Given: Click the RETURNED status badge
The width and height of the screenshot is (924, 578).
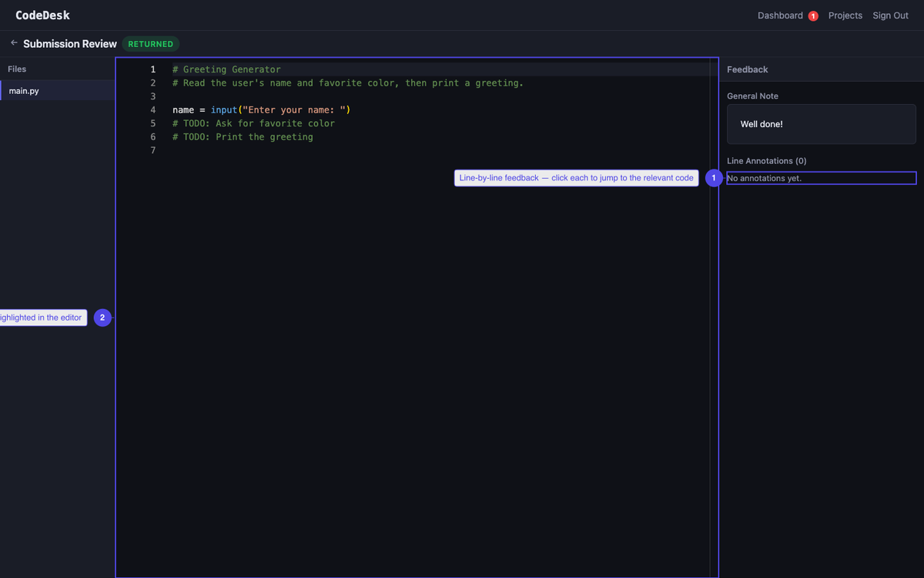Looking at the screenshot, I should click(150, 44).
